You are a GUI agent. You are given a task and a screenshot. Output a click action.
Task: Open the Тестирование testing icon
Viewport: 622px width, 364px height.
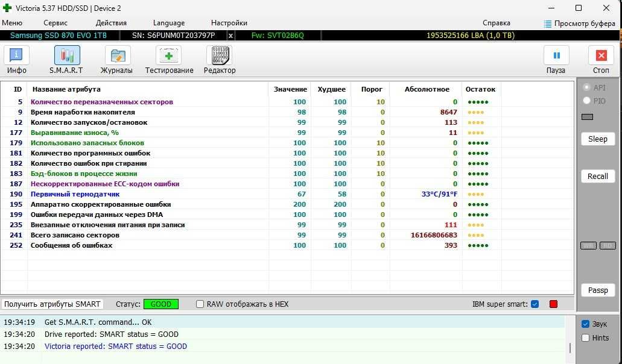[168, 55]
